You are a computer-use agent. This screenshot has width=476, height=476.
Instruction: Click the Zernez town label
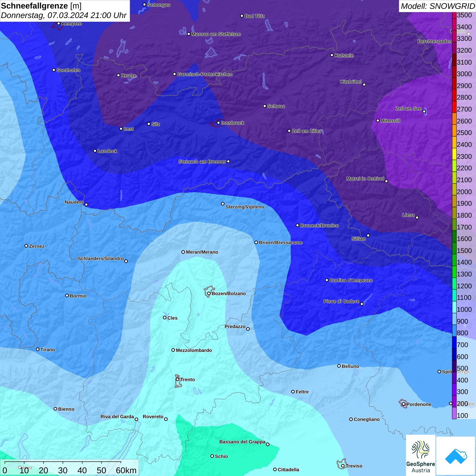[x=37, y=246]
